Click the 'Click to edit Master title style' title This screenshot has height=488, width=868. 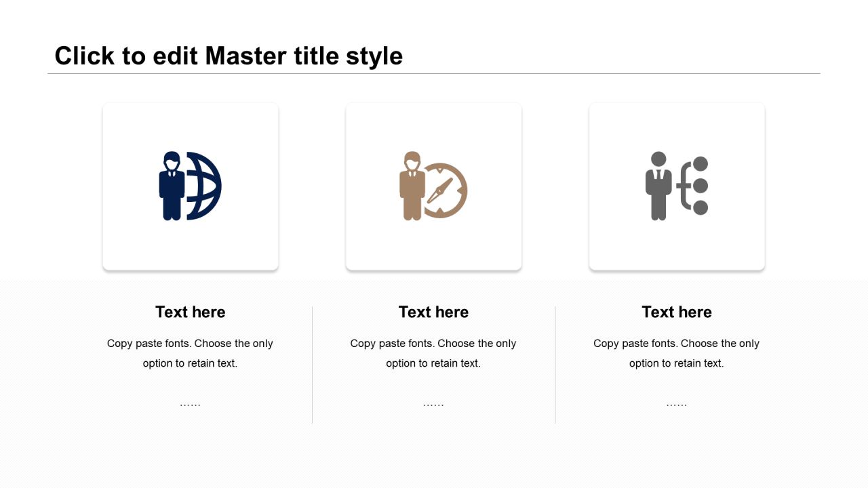(x=229, y=56)
